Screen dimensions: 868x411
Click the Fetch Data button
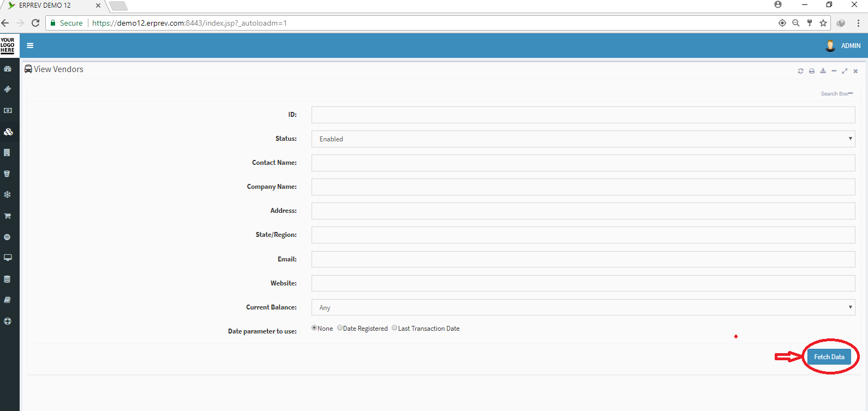click(829, 357)
